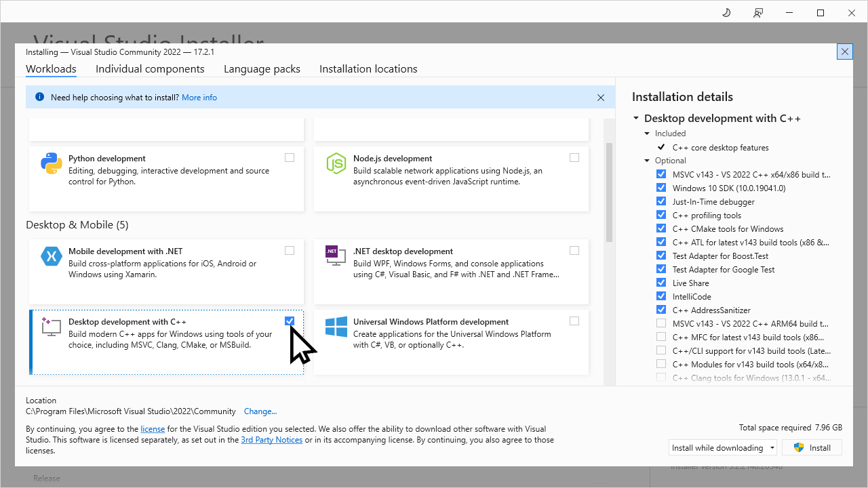Viewport: 868px width, 488px height.
Task: Check the Python development workload
Action: pyautogui.click(x=290, y=158)
